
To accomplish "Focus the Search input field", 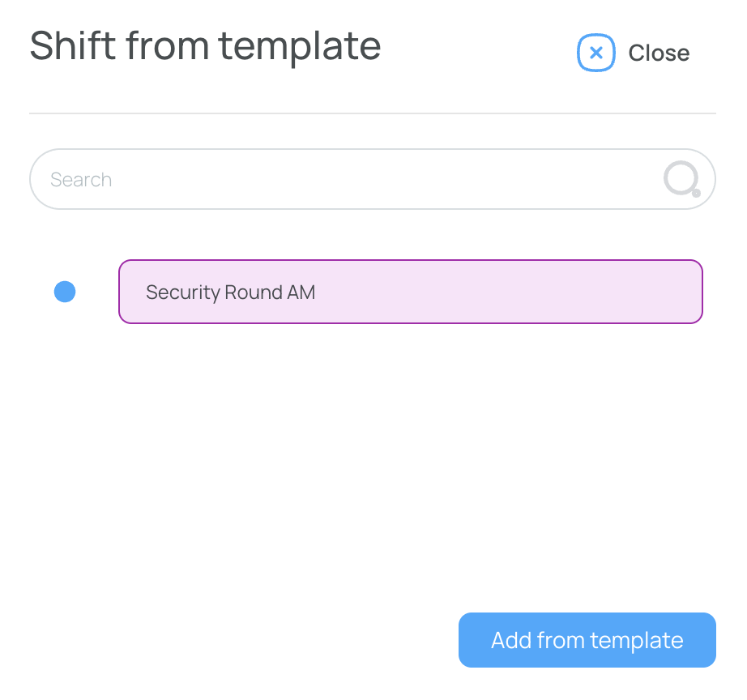I will point(372,179).
